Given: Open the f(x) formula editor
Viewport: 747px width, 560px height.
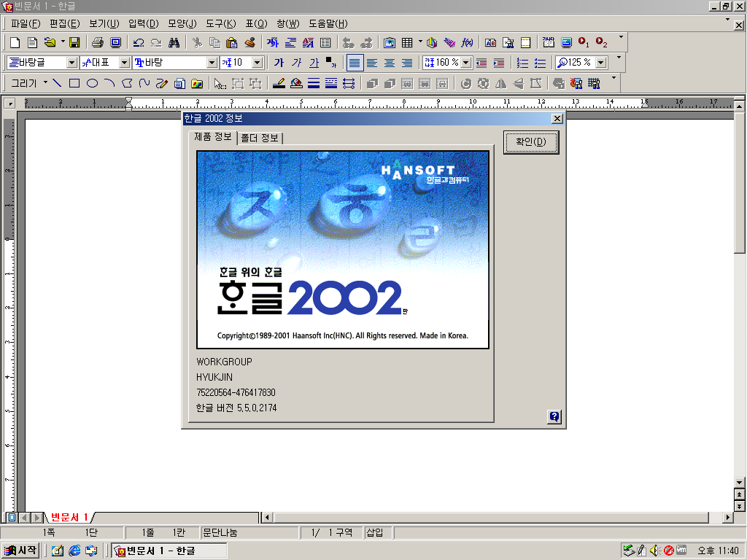Looking at the screenshot, I should tap(467, 43).
